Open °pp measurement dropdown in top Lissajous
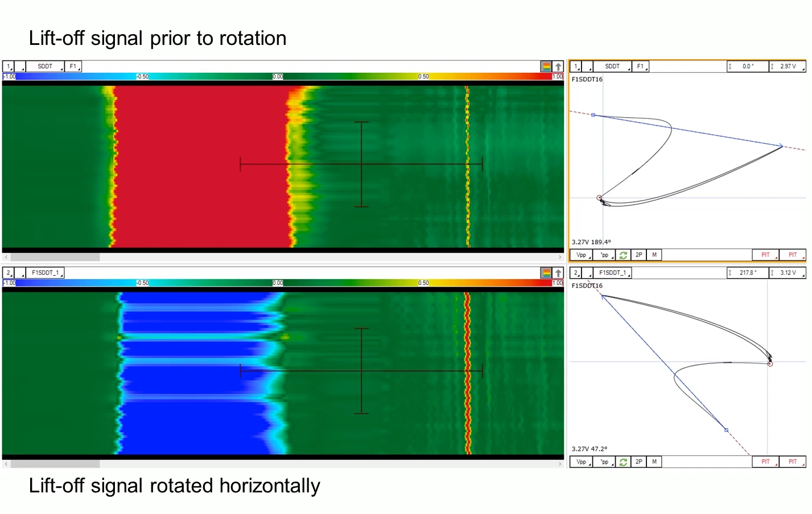Image resolution: width=812 pixels, height=514 pixels. point(605,255)
